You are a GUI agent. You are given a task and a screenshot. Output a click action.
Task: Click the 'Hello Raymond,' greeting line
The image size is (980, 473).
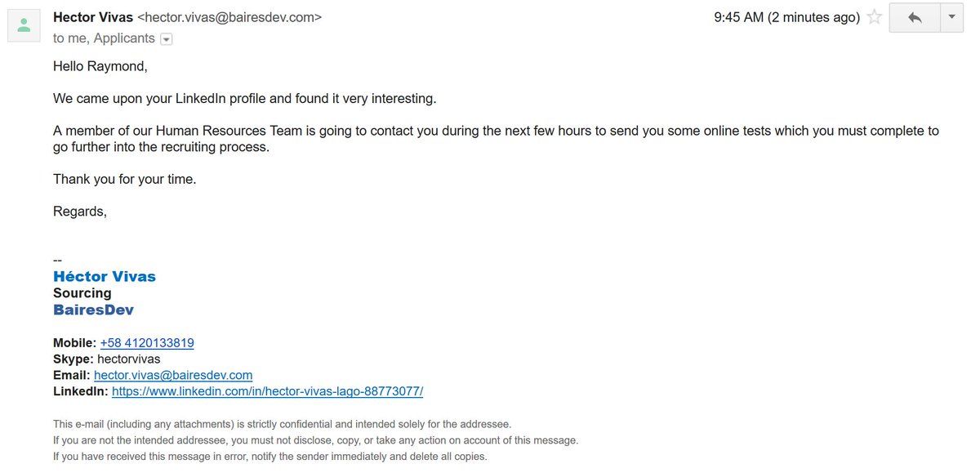point(100,66)
